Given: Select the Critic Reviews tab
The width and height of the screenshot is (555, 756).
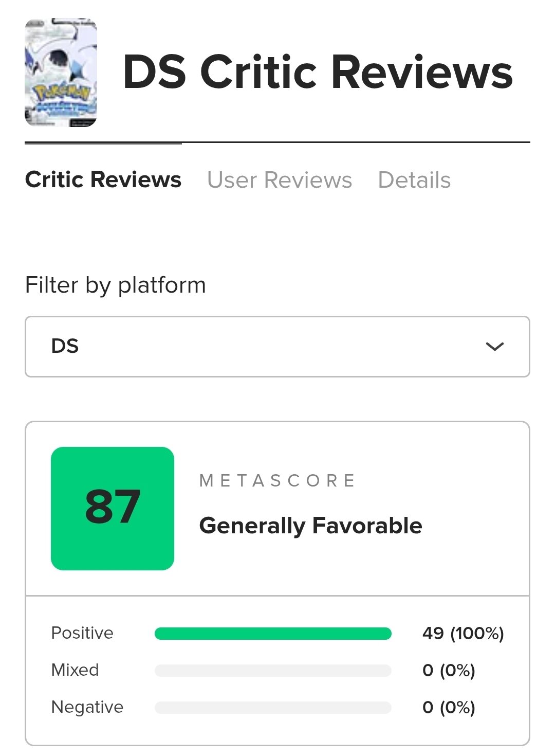Looking at the screenshot, I should click(103, 179).
